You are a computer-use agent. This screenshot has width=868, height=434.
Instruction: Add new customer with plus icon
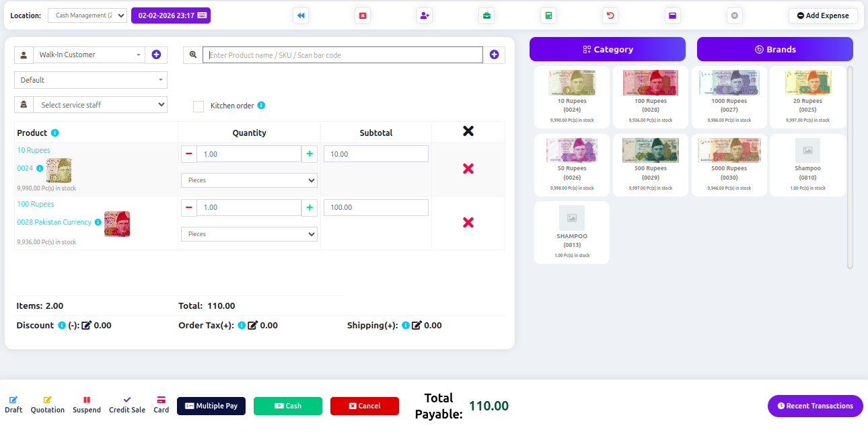(156, 55)
